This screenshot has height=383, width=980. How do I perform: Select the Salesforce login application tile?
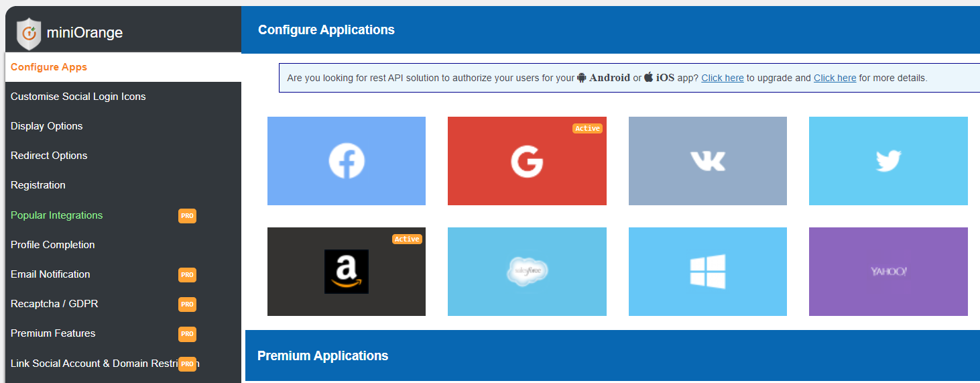527,272
